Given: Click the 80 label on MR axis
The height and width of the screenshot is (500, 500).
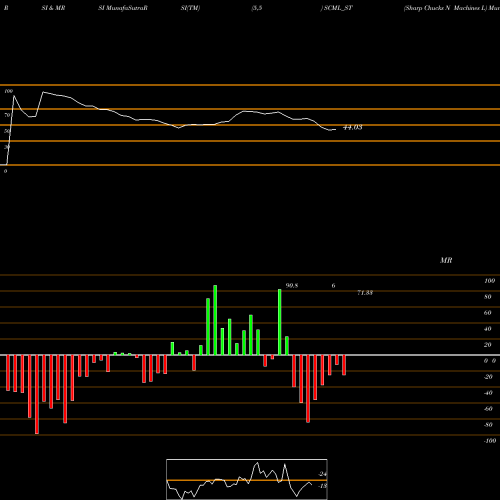Looking at the screenshot, I should (x=488, y=297).
